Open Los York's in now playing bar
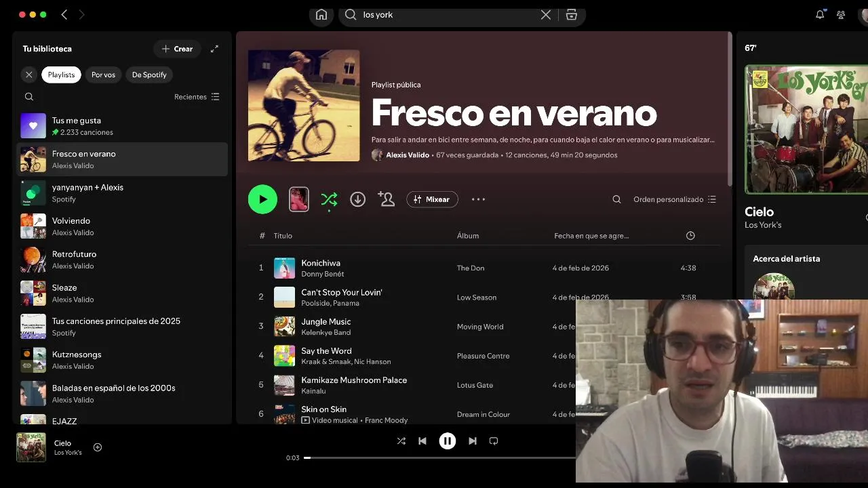 click(x=68, y=453)
